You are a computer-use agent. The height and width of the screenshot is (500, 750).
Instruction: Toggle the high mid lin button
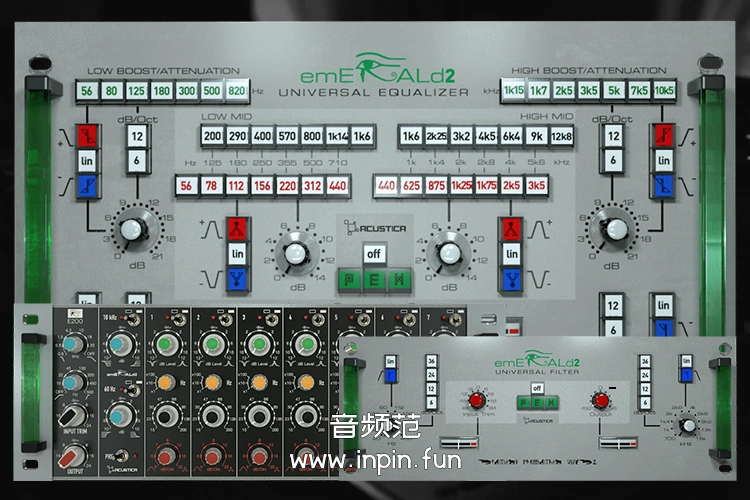click(x=512, y=254)
